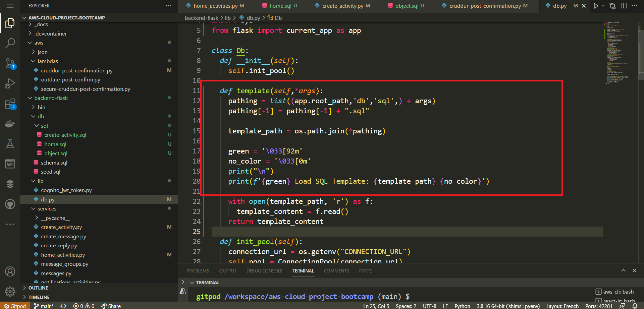Open the Testing flask icon view
The width and height of the screenshot is (644, 309).
(10, 144)
